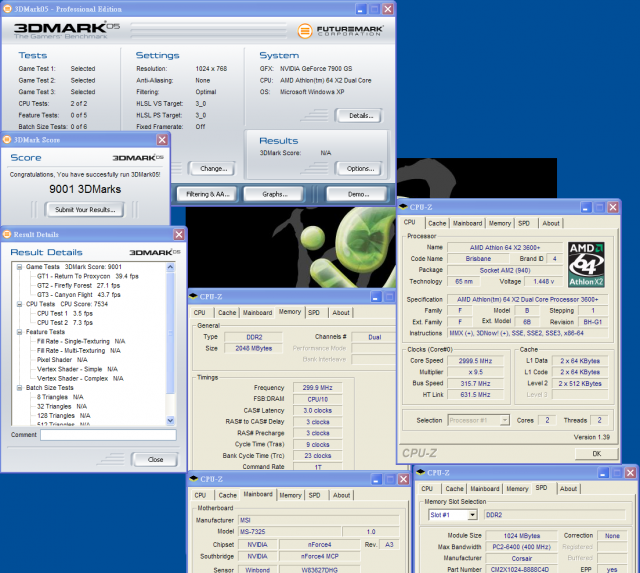Select CPU Test 1 result row
640x573 pixels.
65,313
